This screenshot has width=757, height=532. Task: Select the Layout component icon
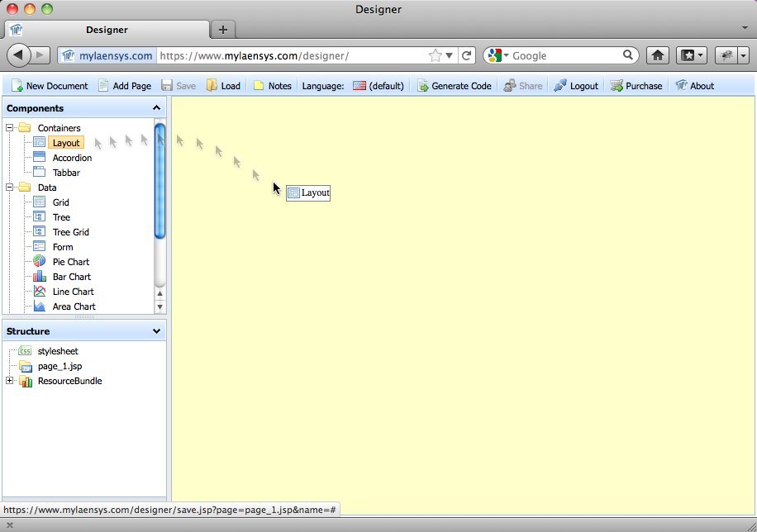click(39, 142)
